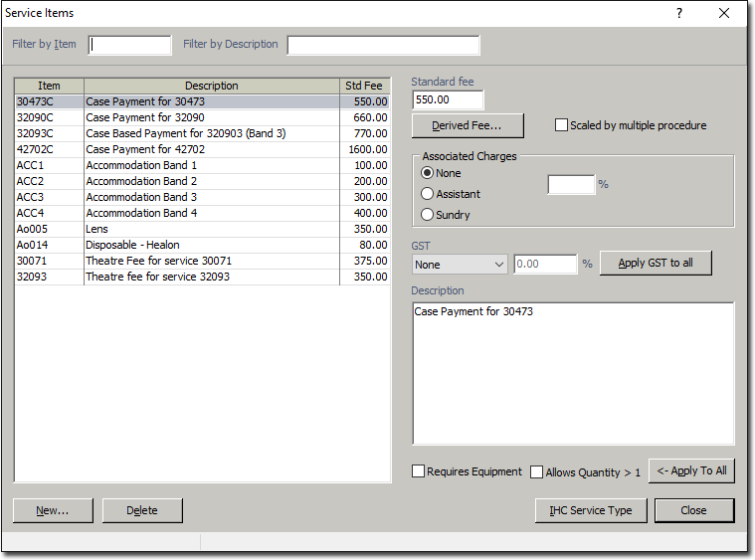Select the None associated charges option

pyautogui.click(x=429, y=173)
